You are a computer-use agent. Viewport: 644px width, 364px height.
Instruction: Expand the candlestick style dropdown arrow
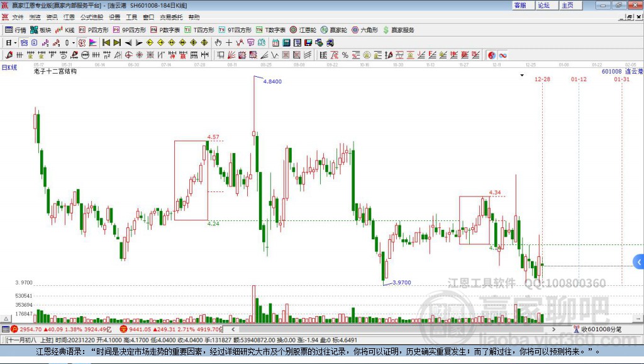(x=74, y=43)
